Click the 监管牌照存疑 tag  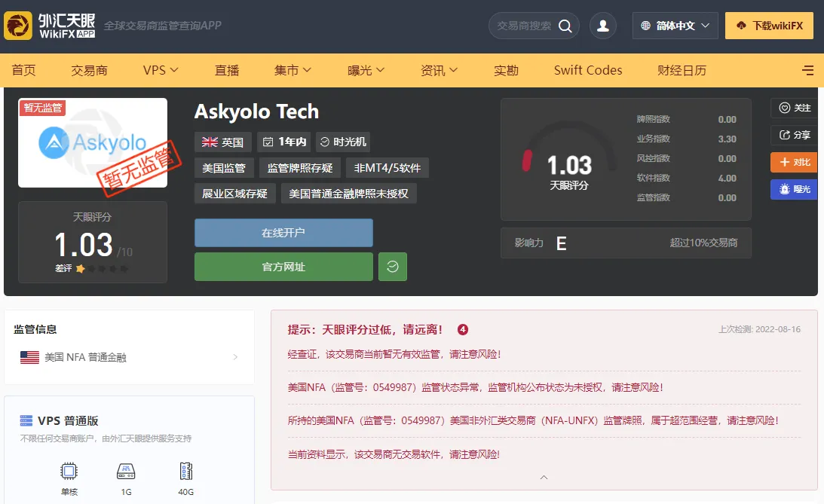pos(300,168)
